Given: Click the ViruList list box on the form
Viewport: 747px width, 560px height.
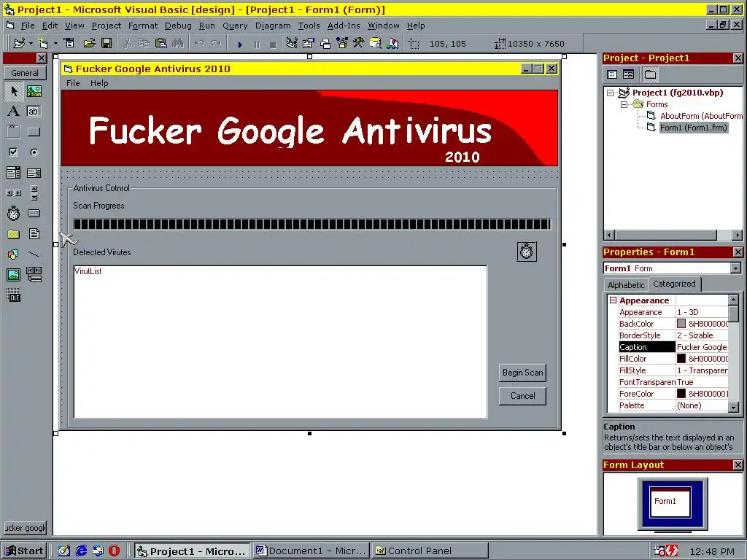Looking at the screenshot, I should click(280, 342).
